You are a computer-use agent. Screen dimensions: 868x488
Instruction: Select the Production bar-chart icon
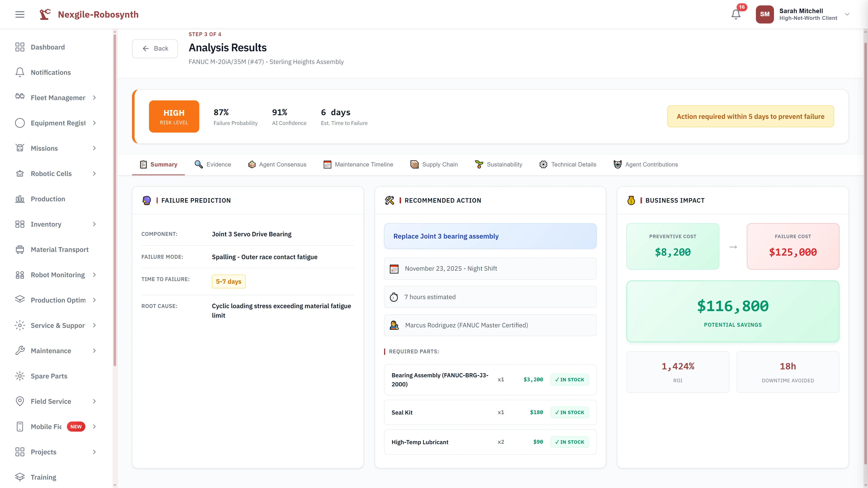19,199
